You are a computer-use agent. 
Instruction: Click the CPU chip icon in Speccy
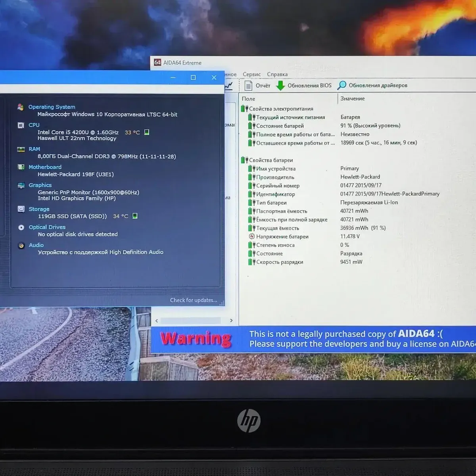point(21,125)
